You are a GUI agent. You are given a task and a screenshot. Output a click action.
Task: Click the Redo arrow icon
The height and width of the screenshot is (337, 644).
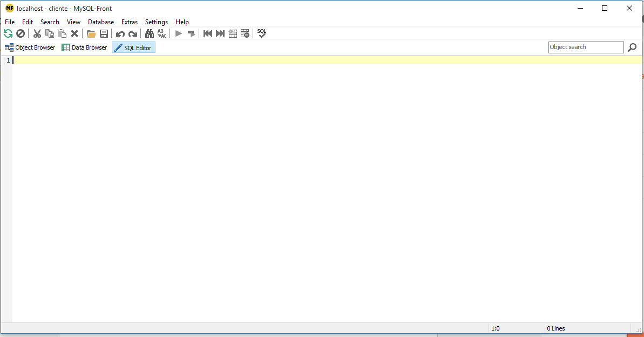[x=133, y=33]
